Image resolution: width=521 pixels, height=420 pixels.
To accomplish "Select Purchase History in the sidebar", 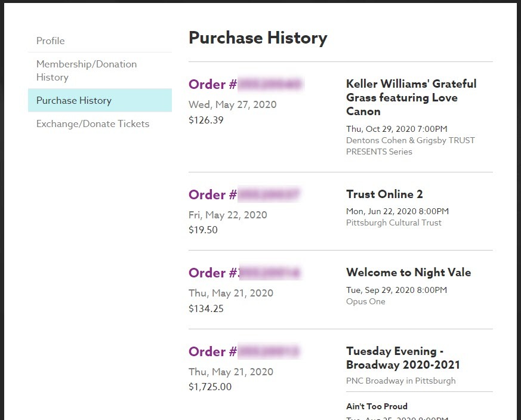I will [74, 100].
